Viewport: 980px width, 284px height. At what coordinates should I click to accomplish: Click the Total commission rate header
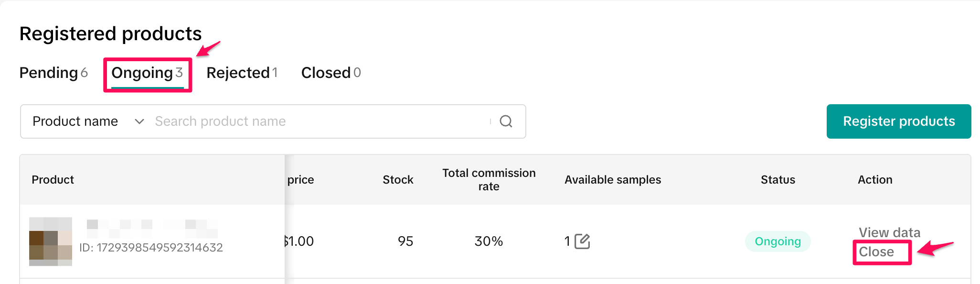tap(489, 180)
